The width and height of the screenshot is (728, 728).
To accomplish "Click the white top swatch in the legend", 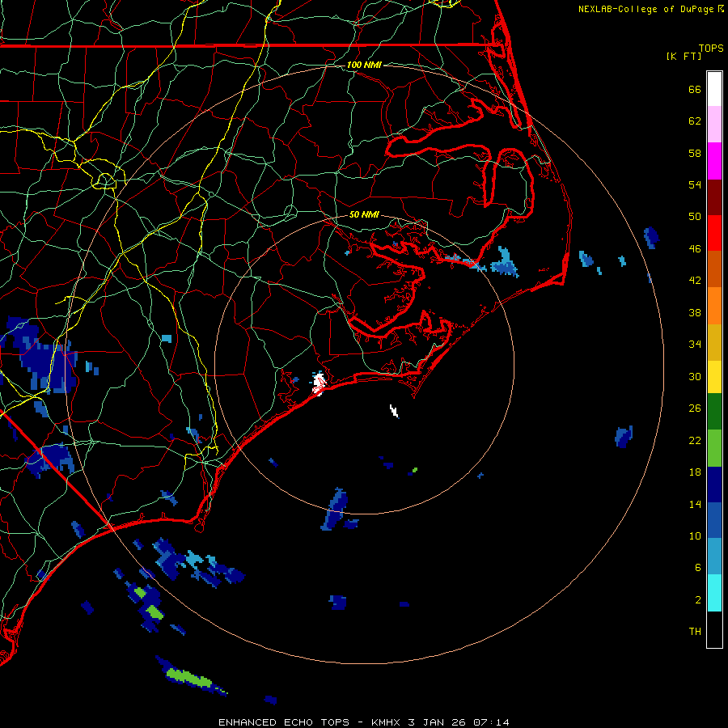I will tap(714, 89).
